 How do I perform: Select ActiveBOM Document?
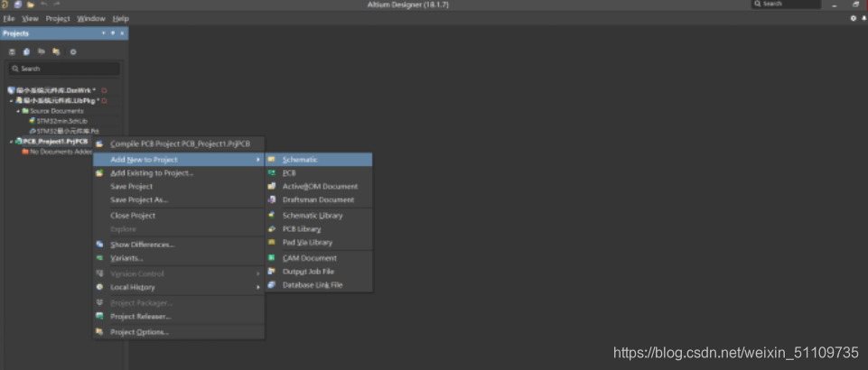319,187
